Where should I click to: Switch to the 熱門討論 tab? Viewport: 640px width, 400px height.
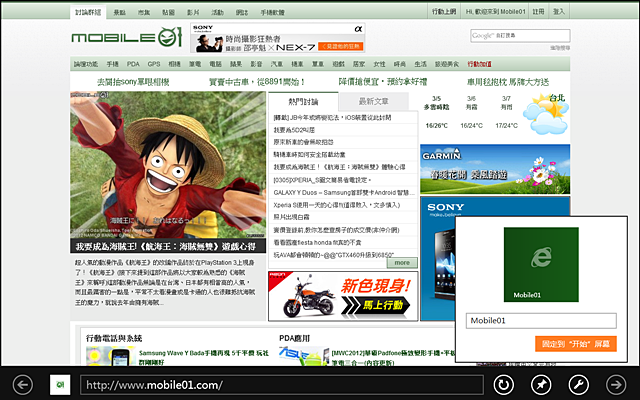(x=303, y=102)
